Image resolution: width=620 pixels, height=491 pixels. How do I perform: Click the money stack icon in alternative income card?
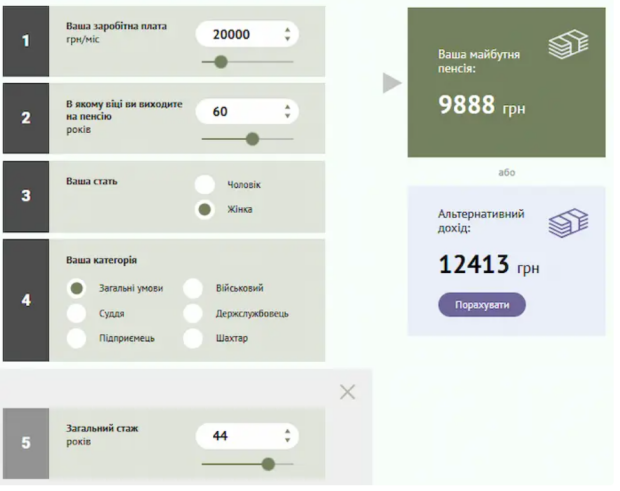(x=568, y=223)
